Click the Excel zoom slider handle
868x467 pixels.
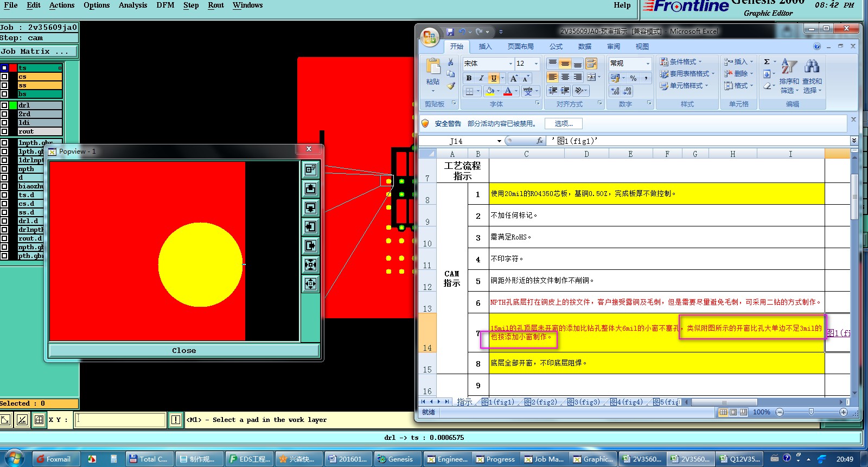811,412
